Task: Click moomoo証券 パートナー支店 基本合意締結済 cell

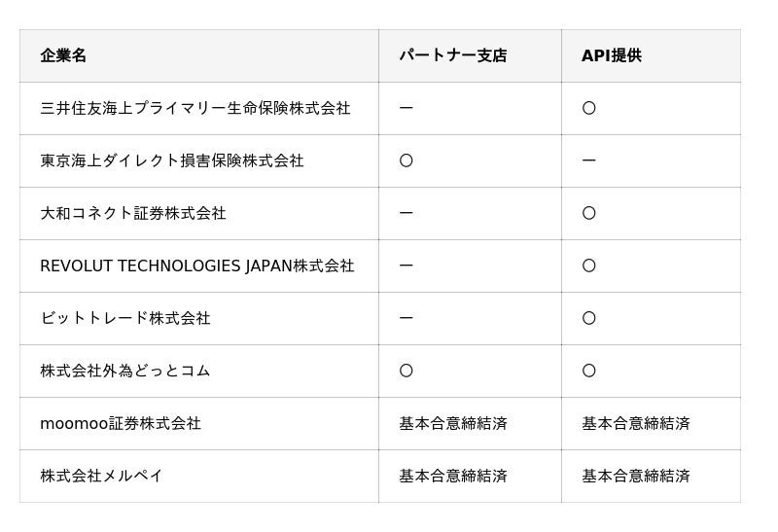Action: pos(452,423)
